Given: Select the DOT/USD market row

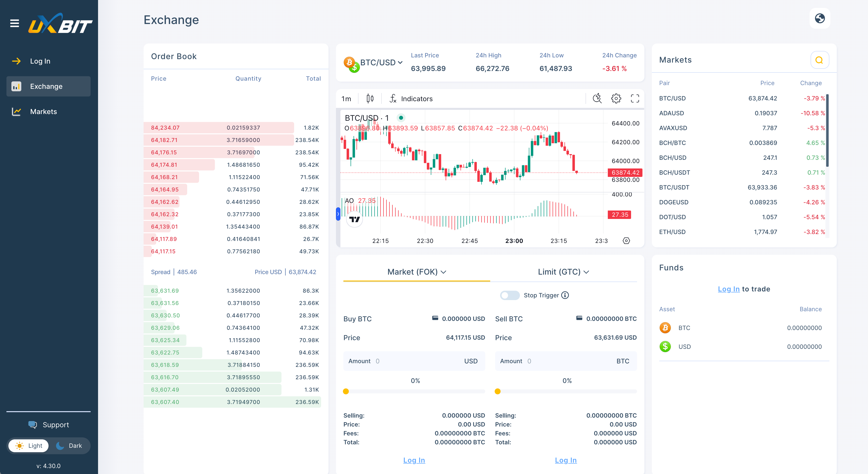Looking at the screenshot, I should [742, 217].
